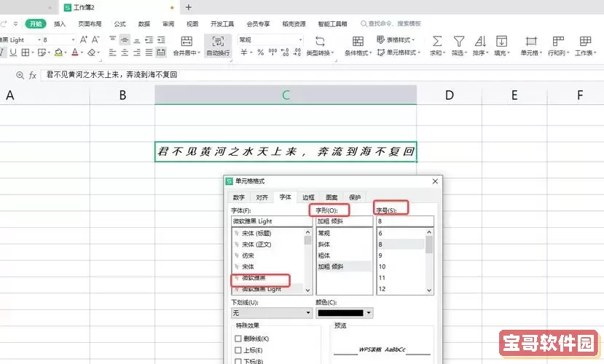The image size is (604, 364).
Task: Click the decrease indent icon
Action: pyautogui.click(x=149, y=39)
